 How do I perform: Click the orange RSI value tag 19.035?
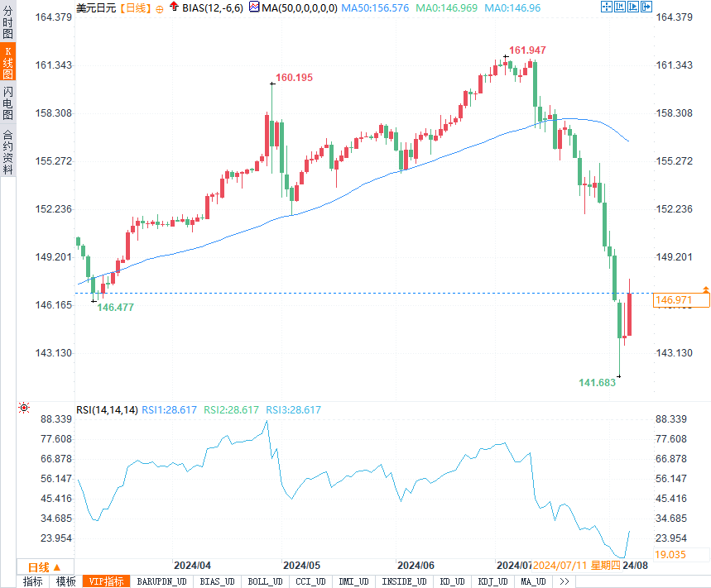coord(681,554)
